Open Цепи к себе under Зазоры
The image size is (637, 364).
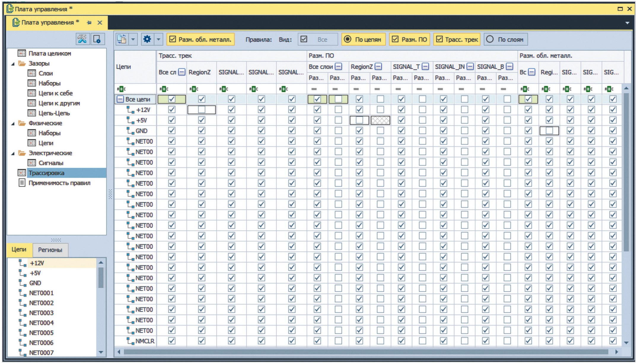click(55, 93)
